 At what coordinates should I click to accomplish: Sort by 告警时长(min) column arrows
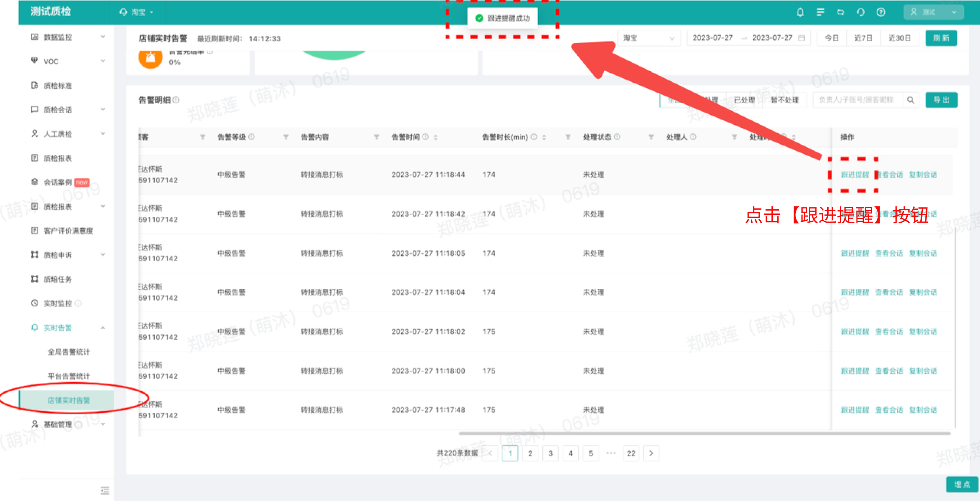[x=544, y=137]
